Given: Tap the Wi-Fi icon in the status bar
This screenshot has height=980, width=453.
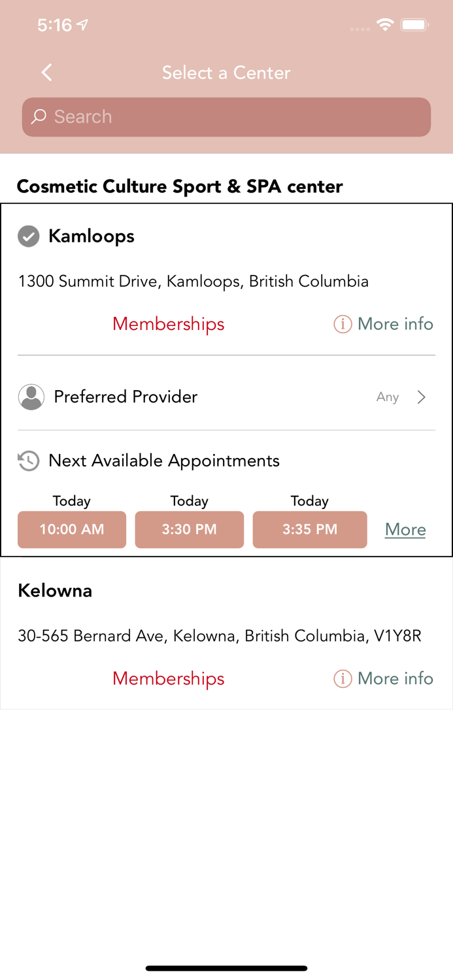Looking at the screenshot, I should [385, 24].
